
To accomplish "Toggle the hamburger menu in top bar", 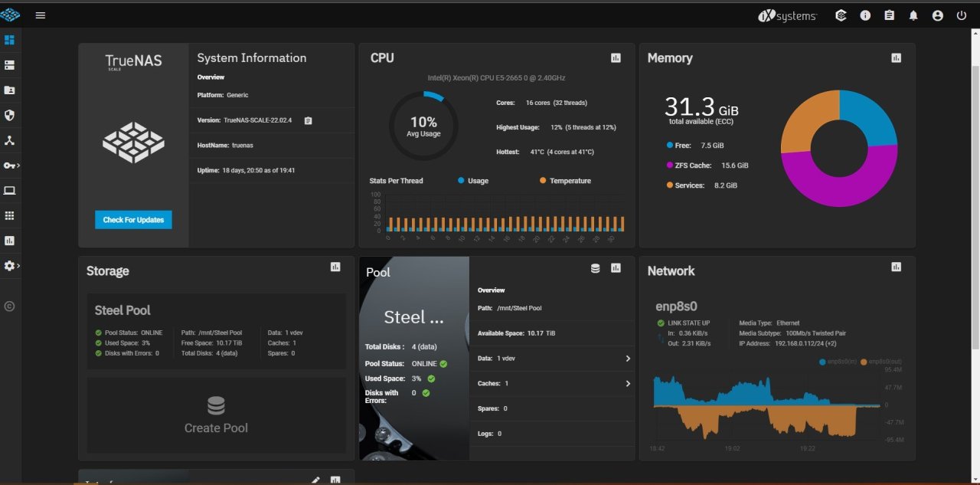I will coord(41,15).
